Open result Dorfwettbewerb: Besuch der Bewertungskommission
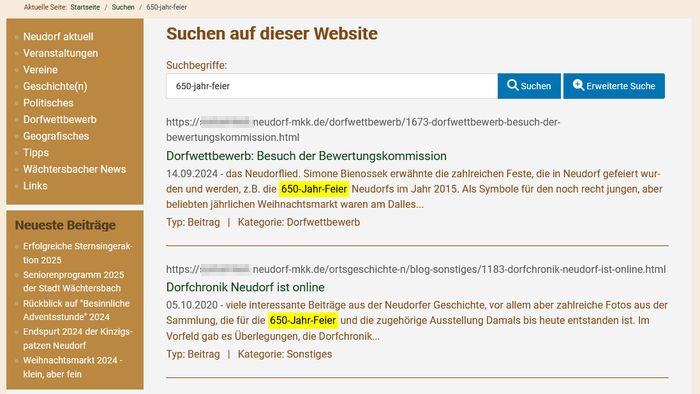The width and height of the screenshot is (700, 394). [x=306, y=156]
